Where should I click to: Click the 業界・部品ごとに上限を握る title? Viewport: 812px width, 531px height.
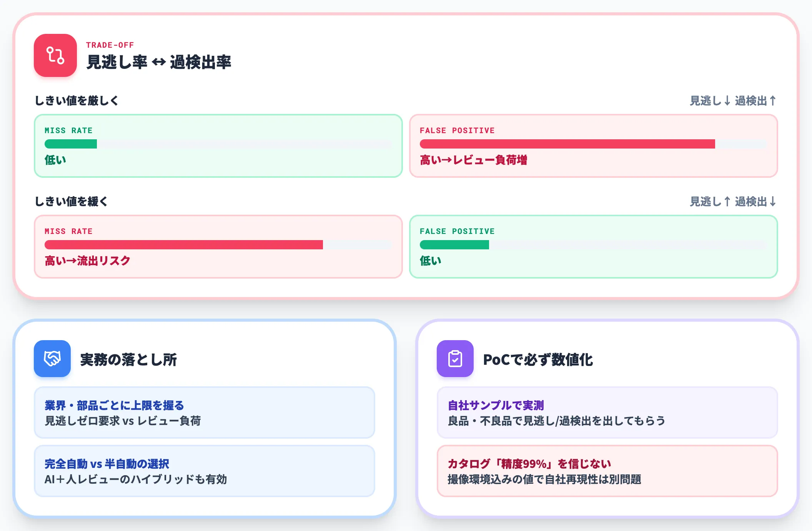(114, 405)
